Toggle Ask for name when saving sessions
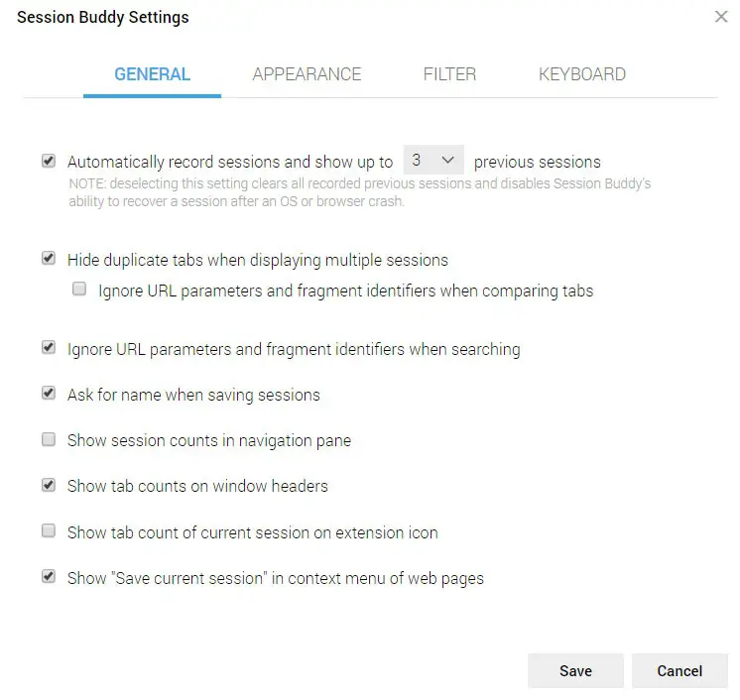Viewport: 740px width, 700px height. tap(49, 394)
